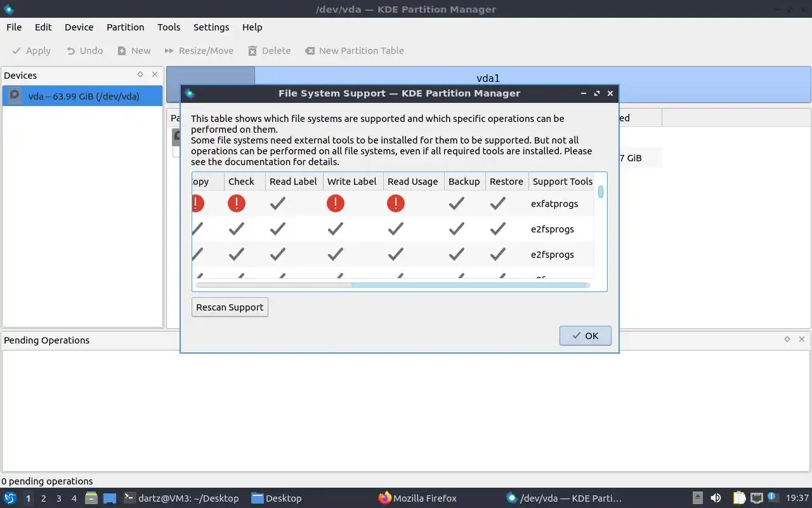This screenshot has height=508, width=812.
Task: Open the Edit menu
Action: (x=43, y=27)
